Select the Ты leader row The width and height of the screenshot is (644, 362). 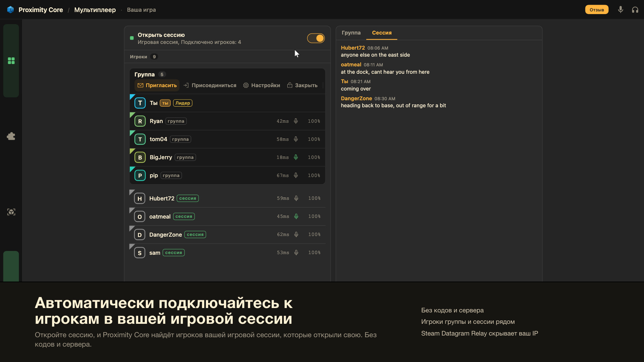click(x=227, y=103)
